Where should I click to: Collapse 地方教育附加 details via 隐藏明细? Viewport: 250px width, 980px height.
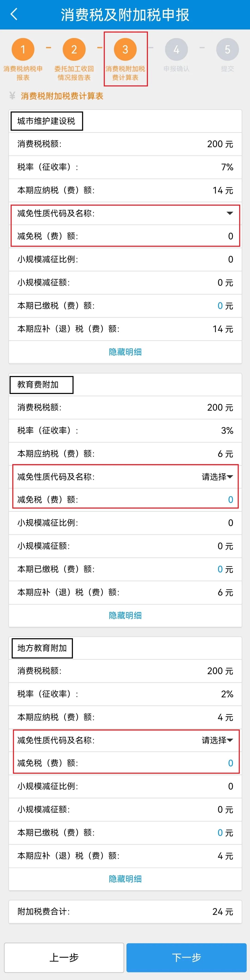(x=125, y=879)
